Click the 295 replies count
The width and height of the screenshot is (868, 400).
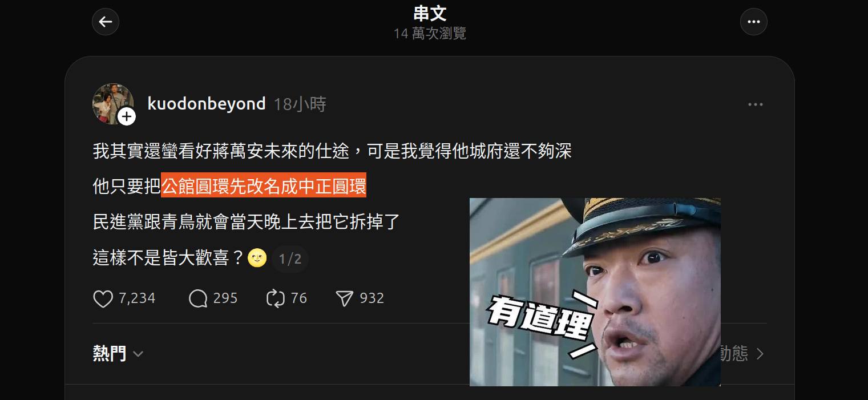coord(225,298)
